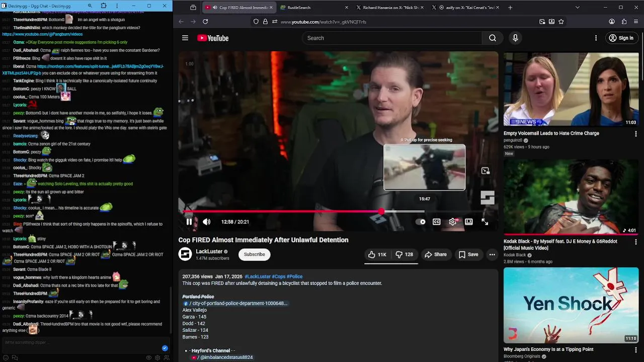Bookmark this page star icon
This screenshot has height=362, width=644.
coord(561,22)
